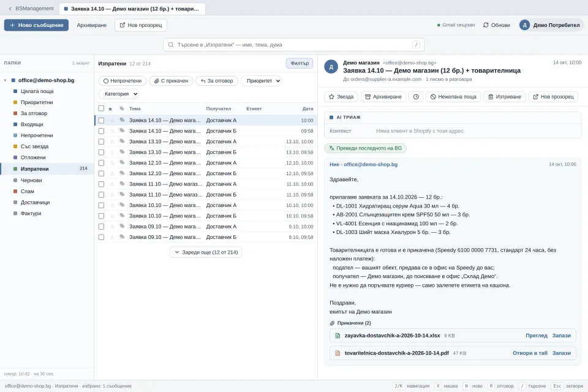Open the Приоритет dropdown
Viewport: 588px width, 392px height.
click(261, 81)
